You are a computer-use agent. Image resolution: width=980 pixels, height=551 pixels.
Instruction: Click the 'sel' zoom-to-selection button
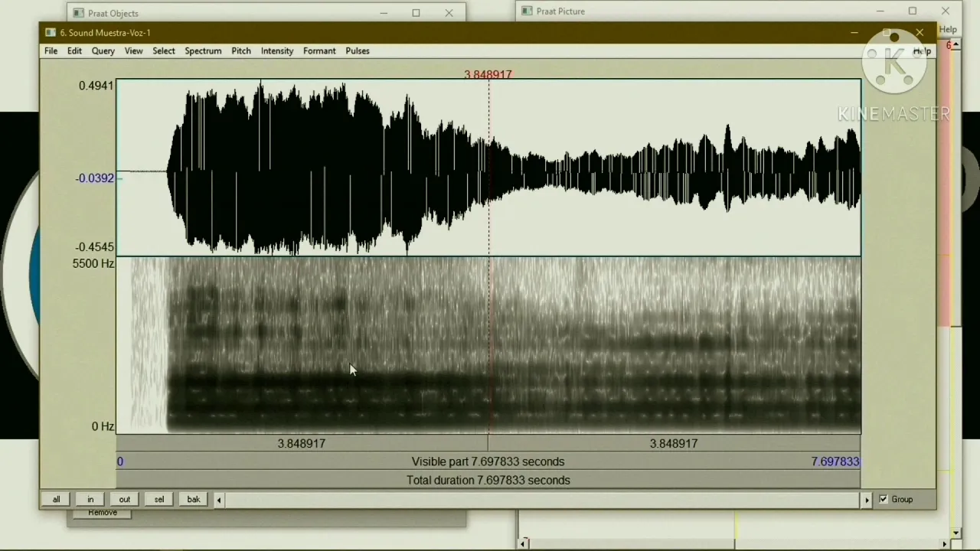click(159, 500)
